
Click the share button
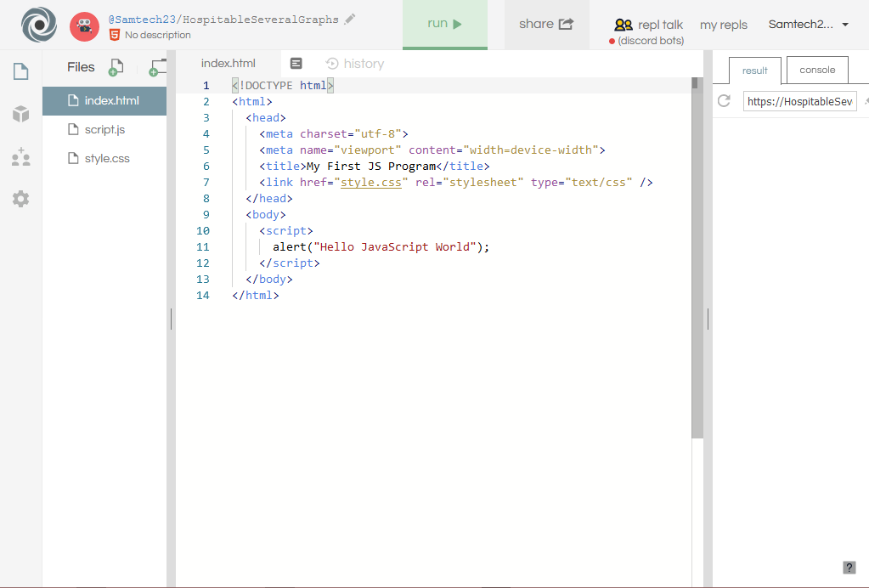point(546,25)
